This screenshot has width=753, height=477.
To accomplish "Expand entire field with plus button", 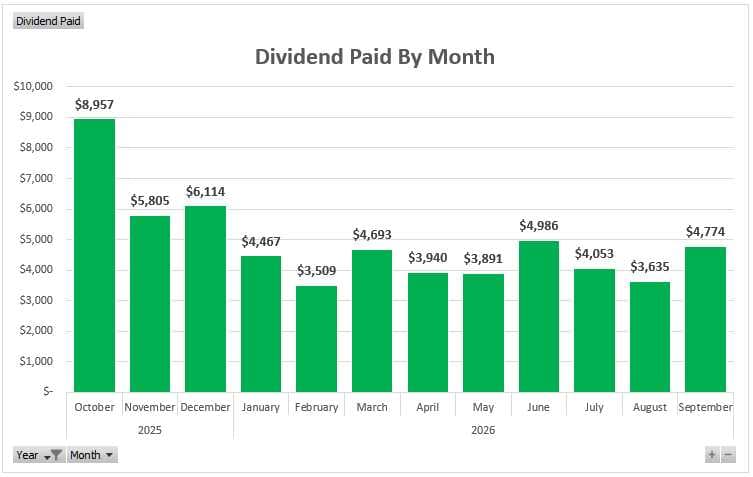I will [712, 454].
